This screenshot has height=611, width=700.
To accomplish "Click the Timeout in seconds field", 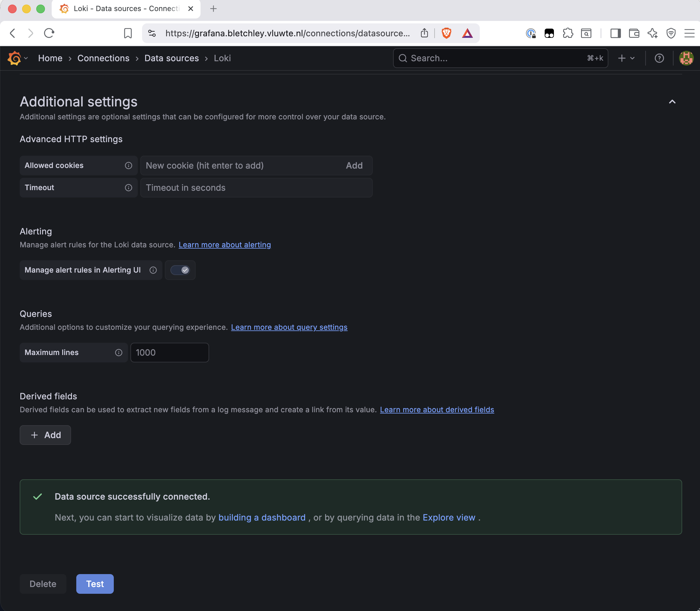I will [256, 188].
